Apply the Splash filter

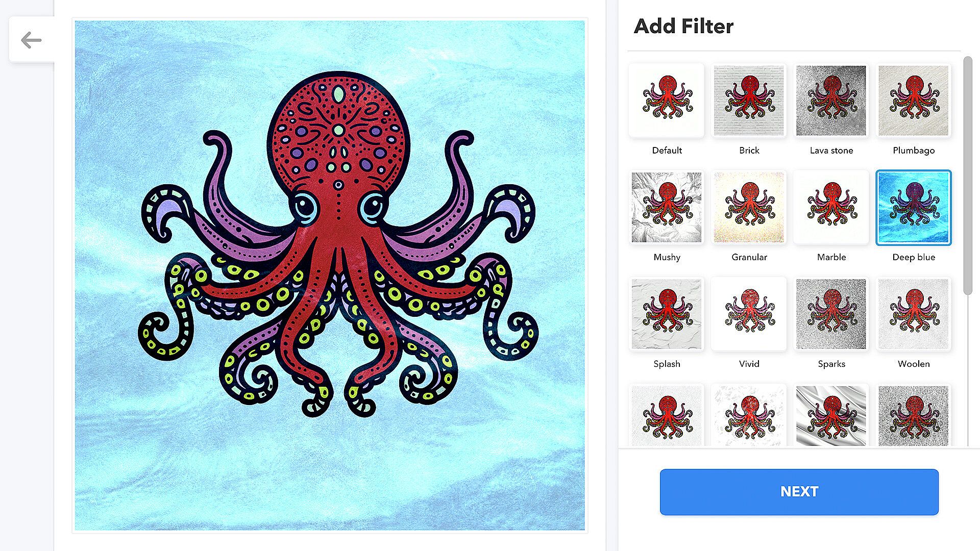point(667,314)
